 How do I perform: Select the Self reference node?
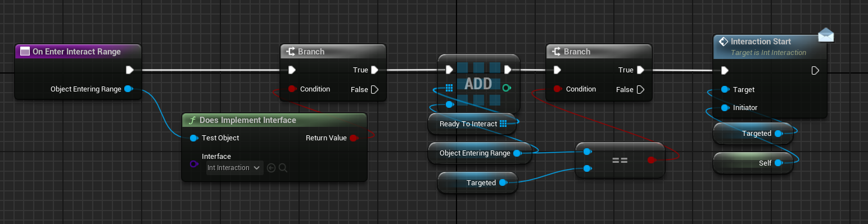(x=753, y=163)
